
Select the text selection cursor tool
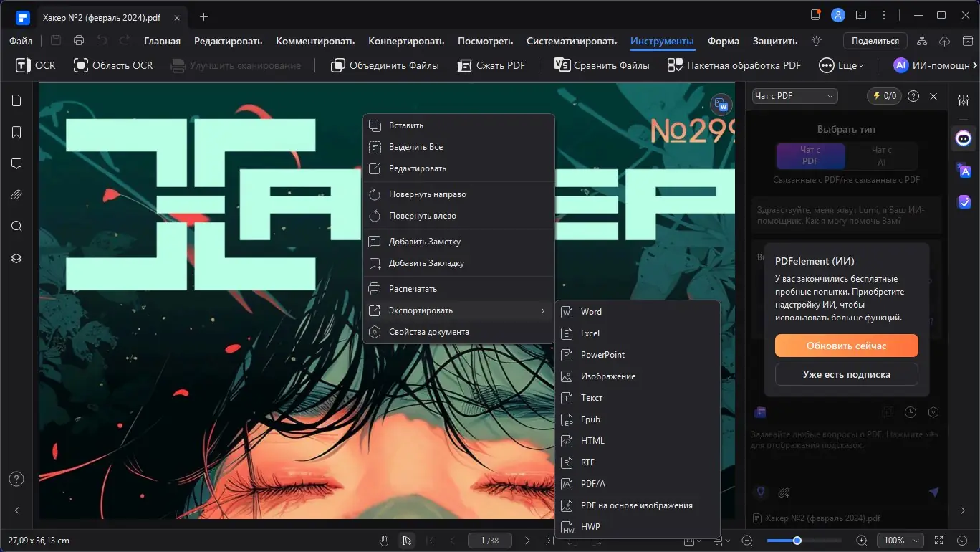coord(407,541)
